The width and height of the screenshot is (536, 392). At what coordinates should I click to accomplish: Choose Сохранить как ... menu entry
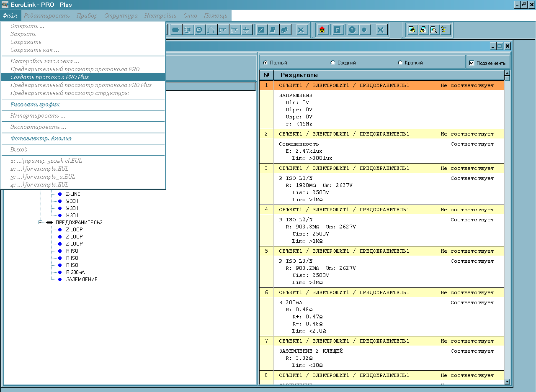[83, 50]
